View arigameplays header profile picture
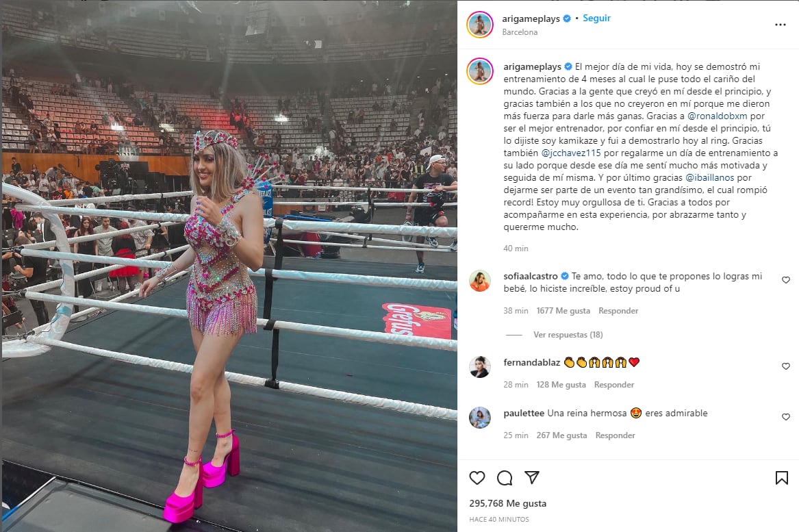799x532 pixels. tap(479, 25)
